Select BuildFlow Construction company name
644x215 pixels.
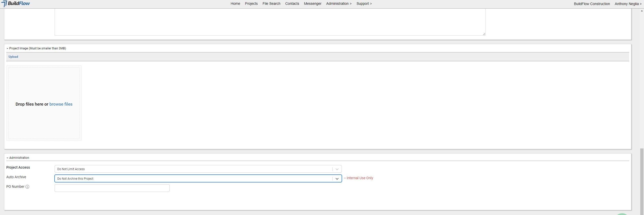(592, 4)
